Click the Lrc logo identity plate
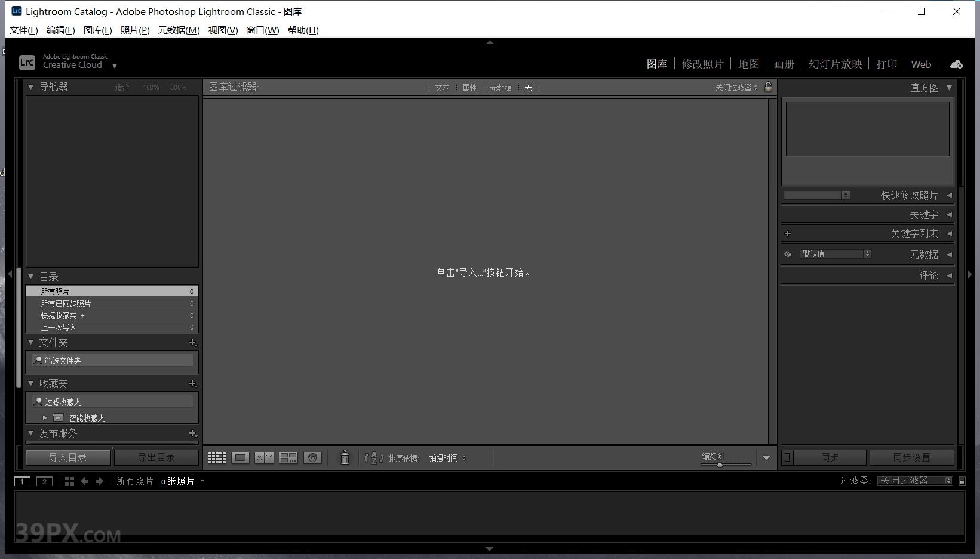This screenshot has height=559, width=980. tap(27, 62)
